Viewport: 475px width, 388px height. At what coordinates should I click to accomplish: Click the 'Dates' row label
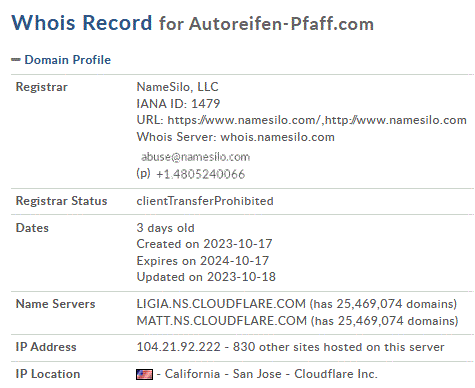pyautogui.click(x=32, y=228)
